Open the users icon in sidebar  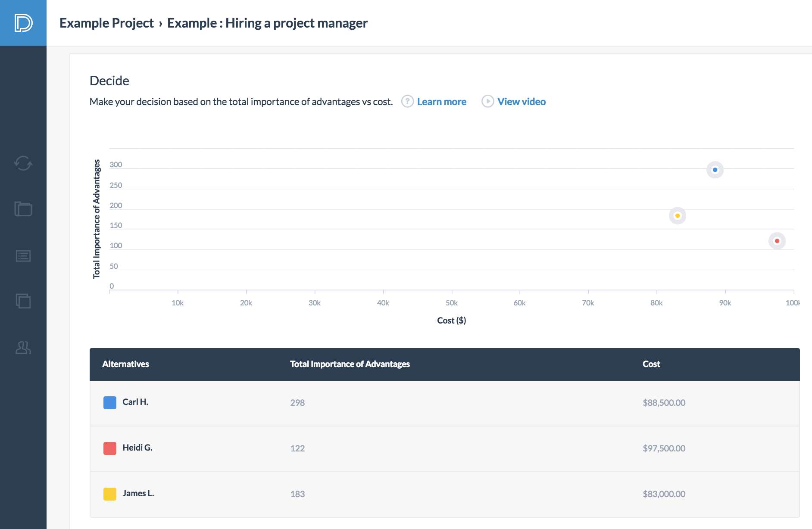[x=23, y=348]
